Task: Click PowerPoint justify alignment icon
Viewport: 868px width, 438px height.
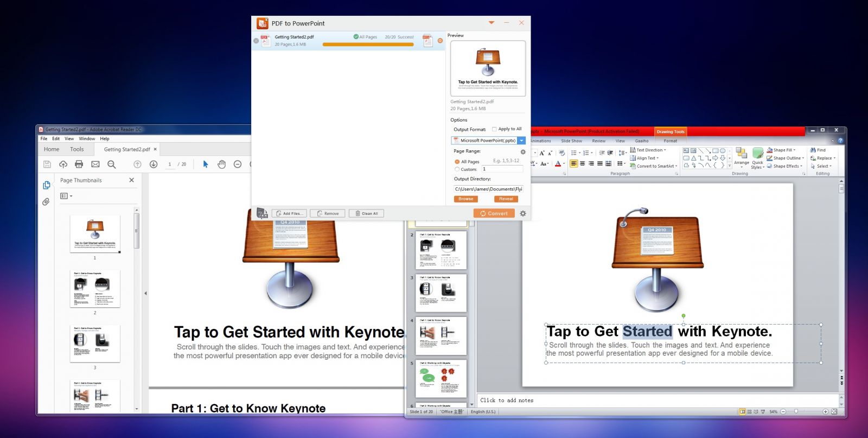Action: tap(600, 163)
